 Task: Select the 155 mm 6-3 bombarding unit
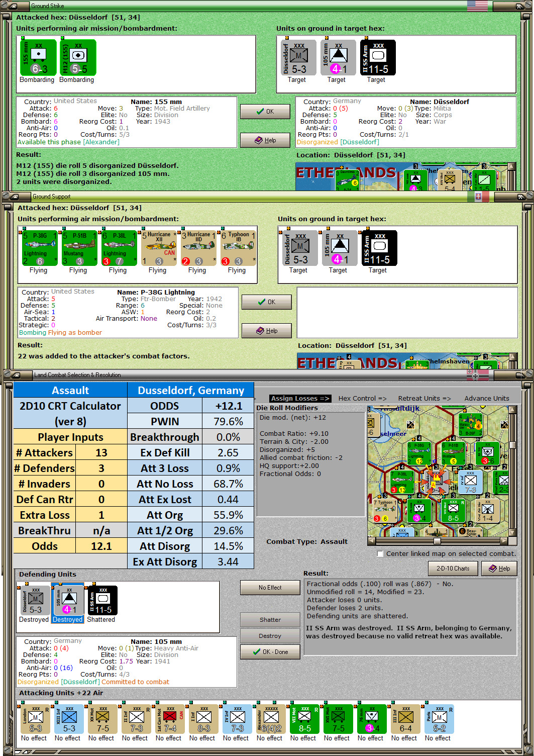tap(38, 58)
